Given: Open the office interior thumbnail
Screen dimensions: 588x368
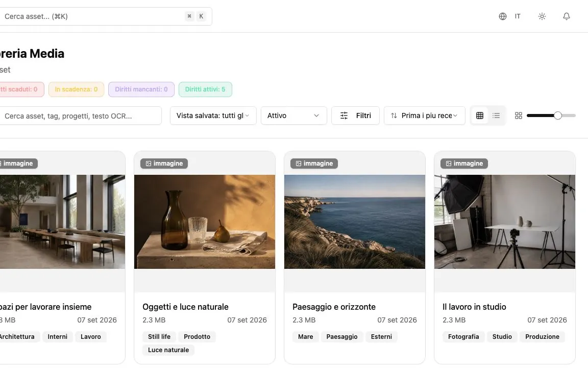Looking at the screenshot, I should (62, 221).
